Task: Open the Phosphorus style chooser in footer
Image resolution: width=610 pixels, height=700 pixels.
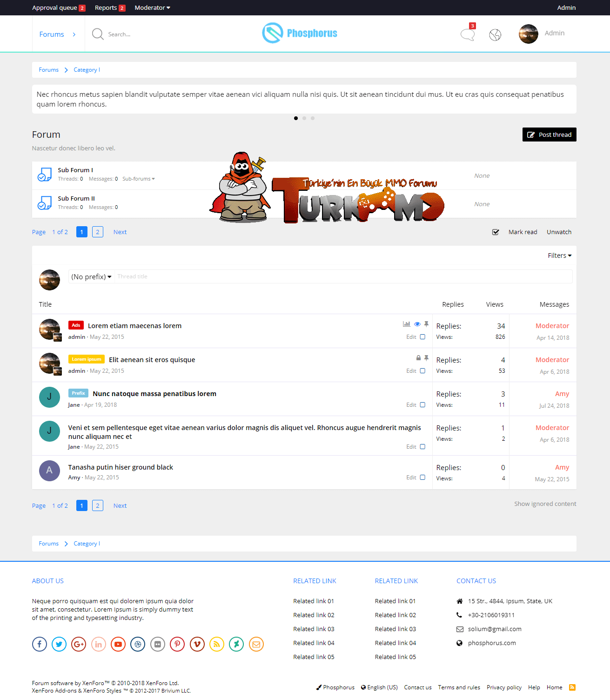Action: click(x=335, y=687)
